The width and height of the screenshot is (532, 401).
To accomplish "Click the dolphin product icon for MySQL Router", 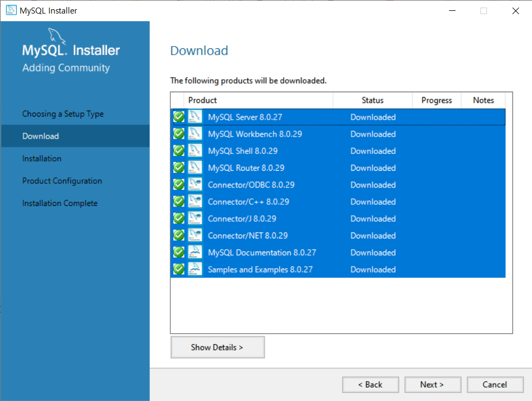I will point(195,167).
